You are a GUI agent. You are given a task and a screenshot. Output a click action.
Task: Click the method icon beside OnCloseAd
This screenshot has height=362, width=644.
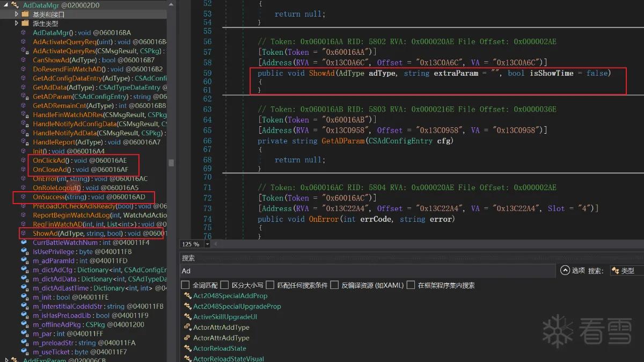coord(23,169)
